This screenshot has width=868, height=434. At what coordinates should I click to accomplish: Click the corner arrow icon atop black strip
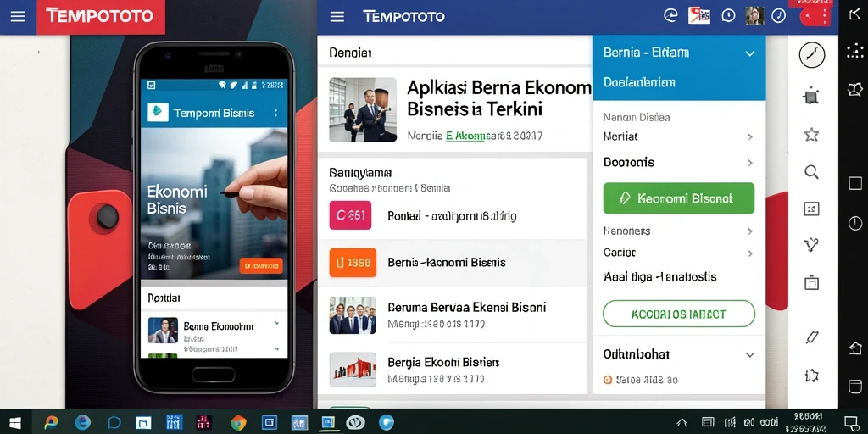[x=854, y=15]
